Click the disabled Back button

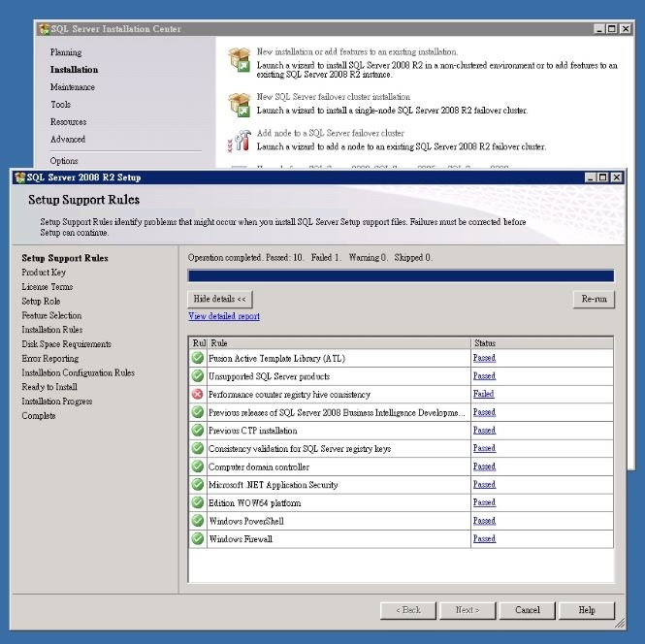coord(408,610)
